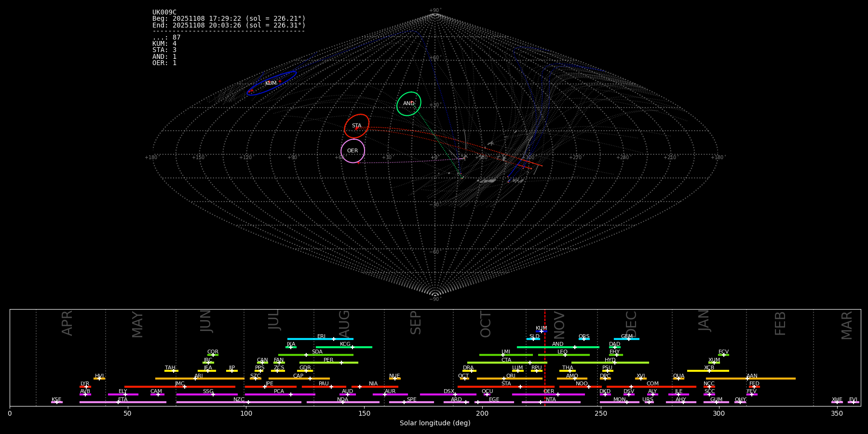868x434 pixels.
Task: Click the 'STA: 3' count in the legend
Action: click(164, 50)
